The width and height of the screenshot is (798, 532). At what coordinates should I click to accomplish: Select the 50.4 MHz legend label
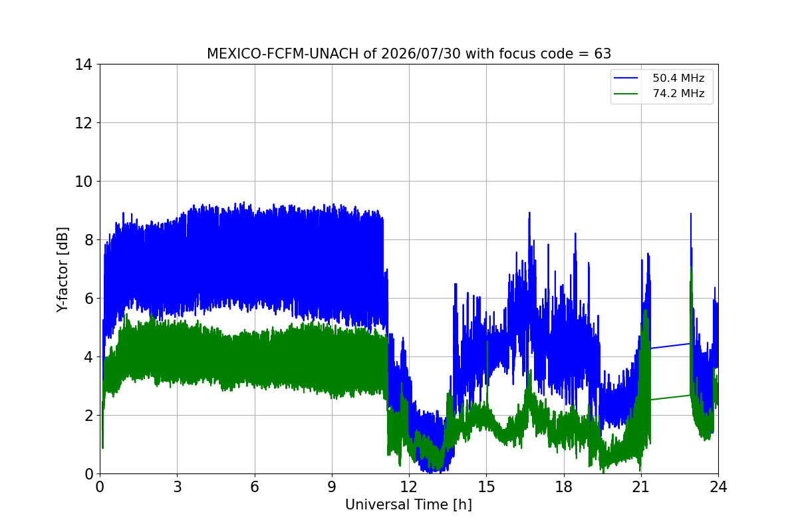(678, 78)
